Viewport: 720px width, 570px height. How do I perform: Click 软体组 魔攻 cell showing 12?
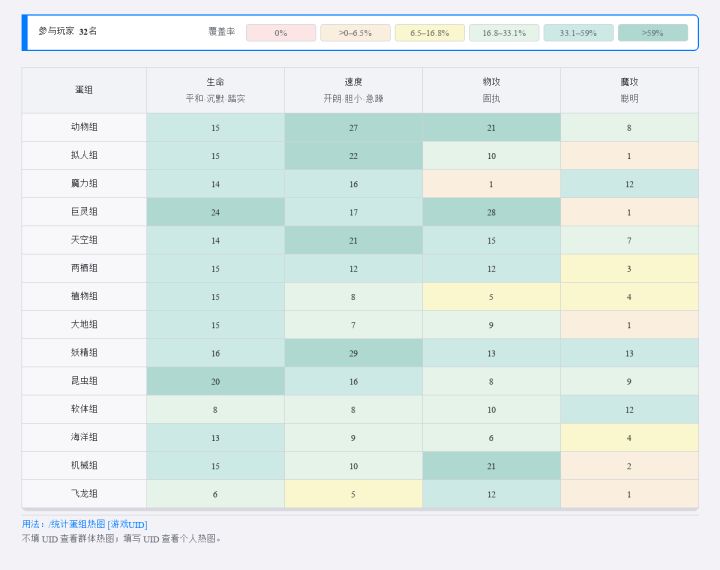(629, 409)
